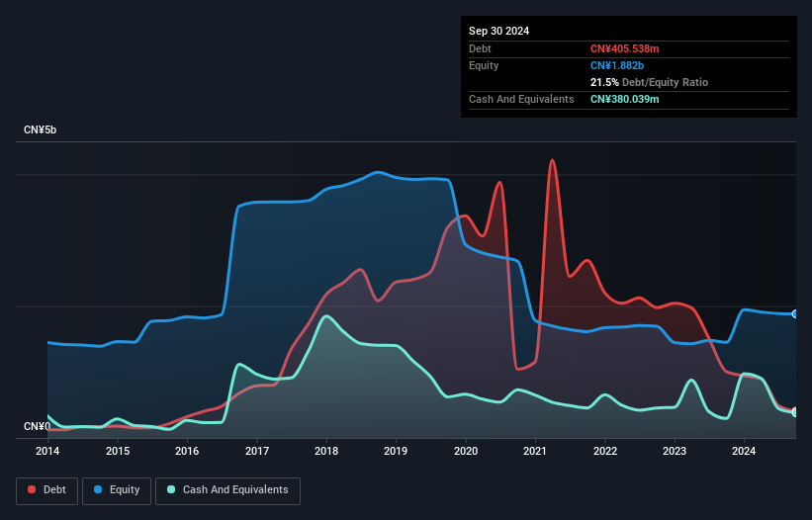Click Cash And Equivalents label in tooltip

pos(521,99)
